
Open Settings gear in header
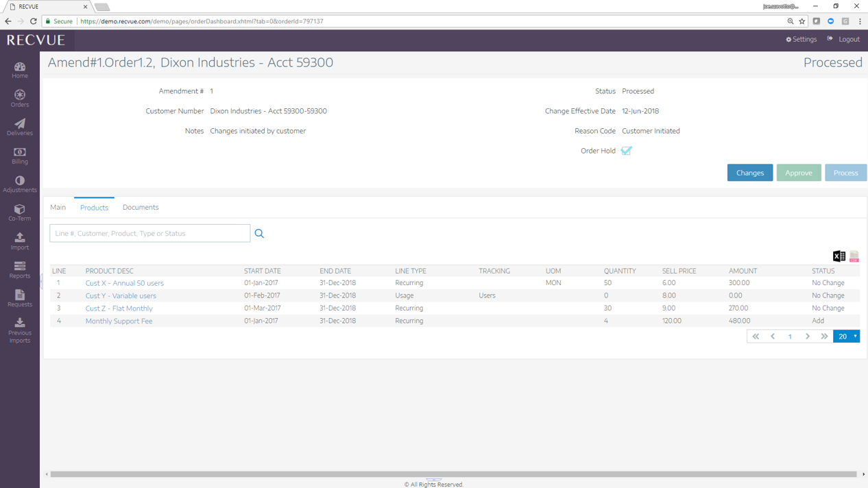pos(801,39)
